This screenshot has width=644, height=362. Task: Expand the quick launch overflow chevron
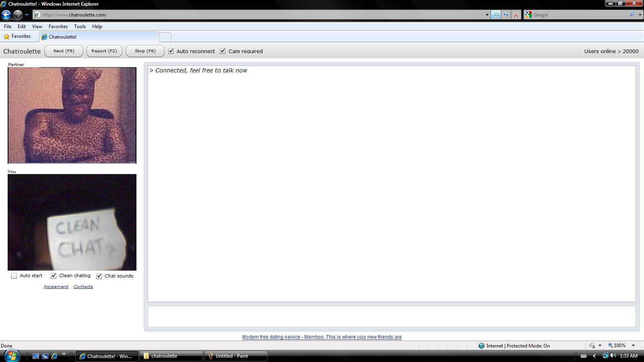[x=64, y=354]
